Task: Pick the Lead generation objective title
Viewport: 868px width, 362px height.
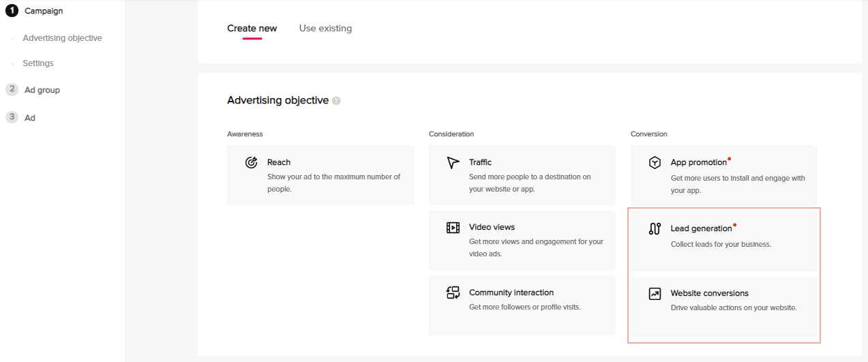Action: point(701,228)
